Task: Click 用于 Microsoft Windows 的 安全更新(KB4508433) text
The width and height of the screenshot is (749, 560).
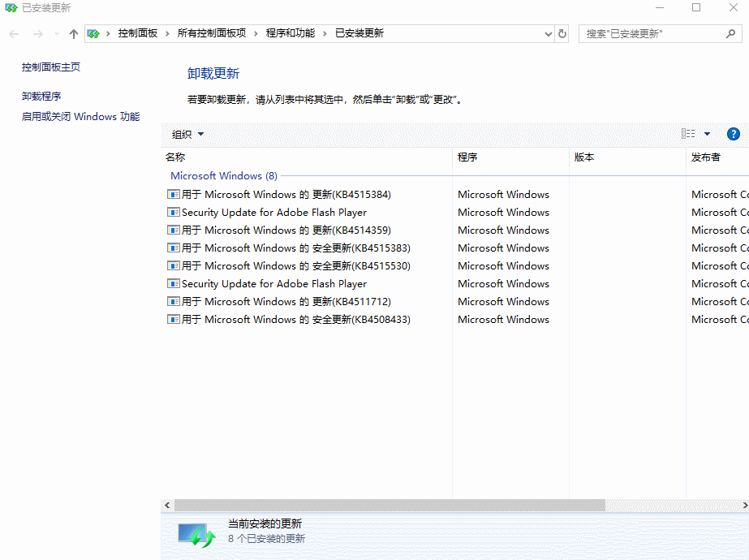Action: 296,319
